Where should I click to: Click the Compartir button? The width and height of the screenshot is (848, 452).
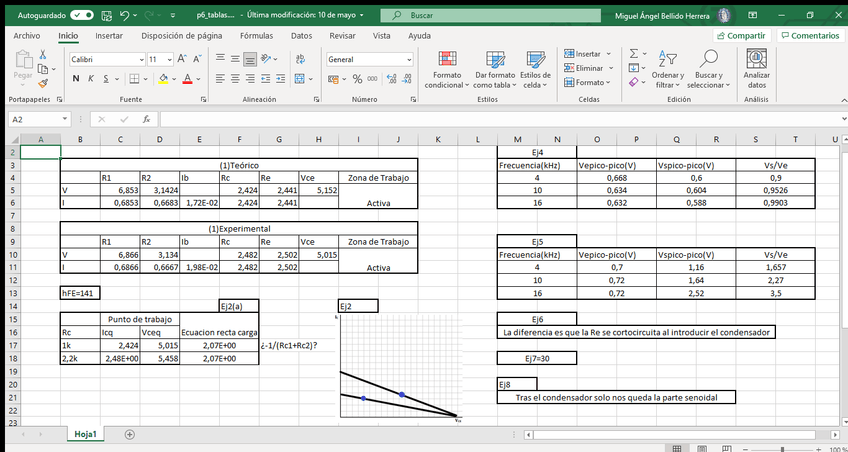click(x=741, y=35)
